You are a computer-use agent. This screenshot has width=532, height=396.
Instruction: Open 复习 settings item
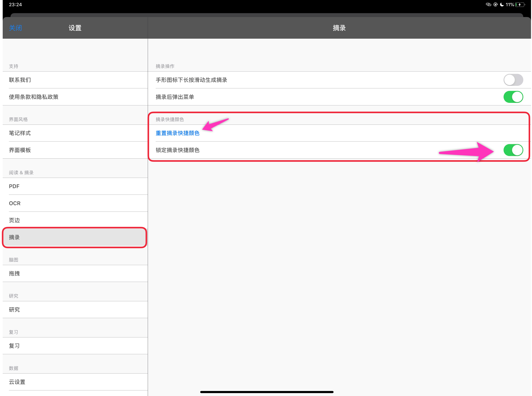point(75,346)
